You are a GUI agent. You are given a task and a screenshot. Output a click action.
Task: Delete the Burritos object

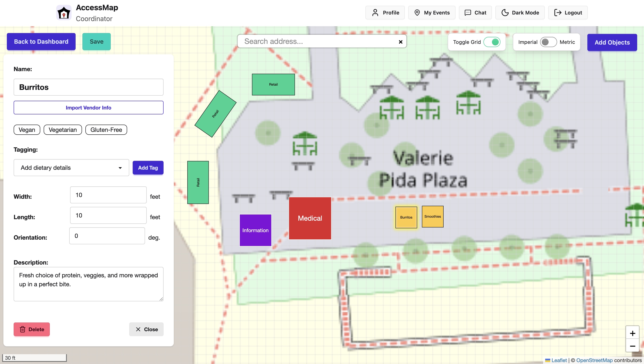[32, 329]
